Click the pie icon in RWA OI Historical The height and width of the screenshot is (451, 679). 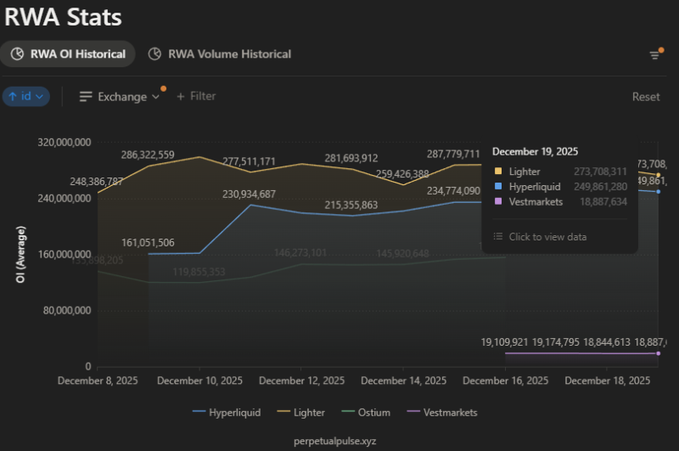tap(17, 54)
